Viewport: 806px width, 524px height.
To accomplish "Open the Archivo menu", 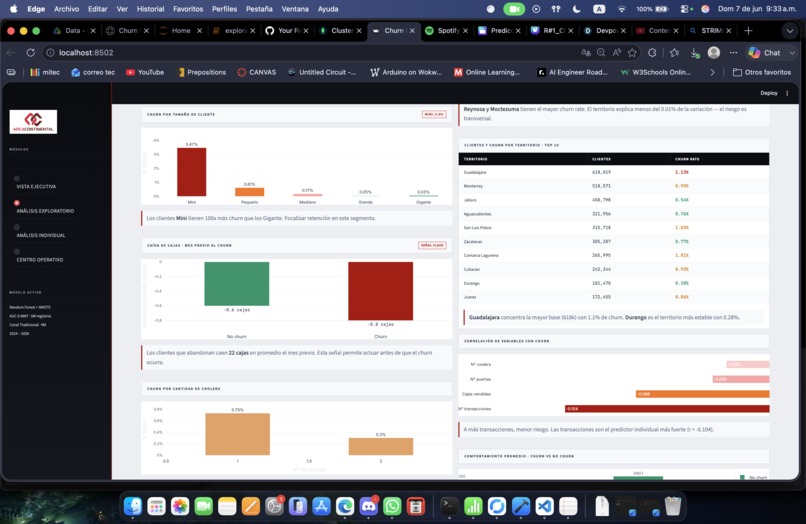I will tap(66, 9).
